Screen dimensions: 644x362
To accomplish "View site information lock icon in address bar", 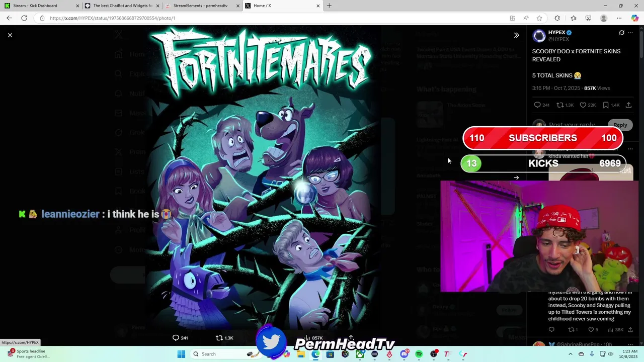I will pos(42,18).
